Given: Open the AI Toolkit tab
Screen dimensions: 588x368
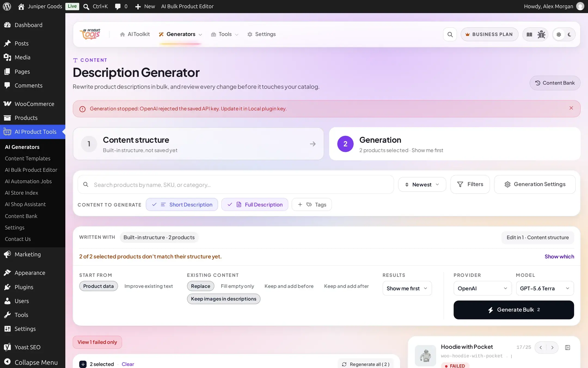Looking at the screenshot, I should pyautogui.click(x=135, y=34).
